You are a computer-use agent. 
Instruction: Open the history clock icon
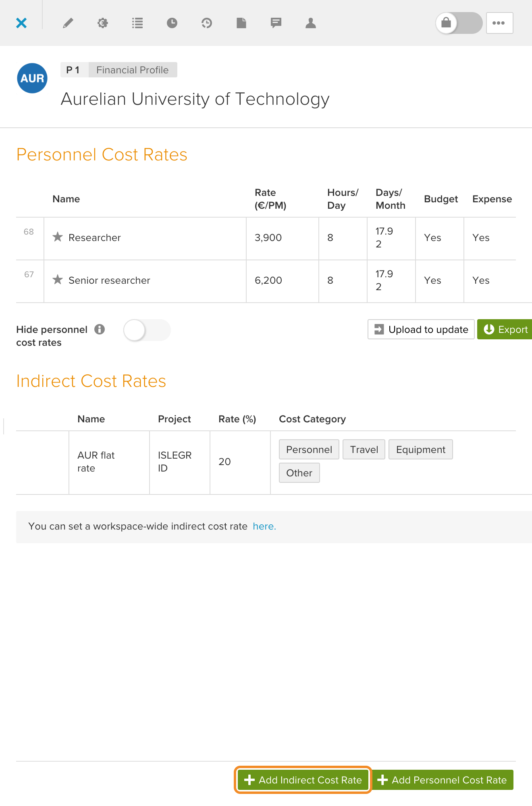207,23
